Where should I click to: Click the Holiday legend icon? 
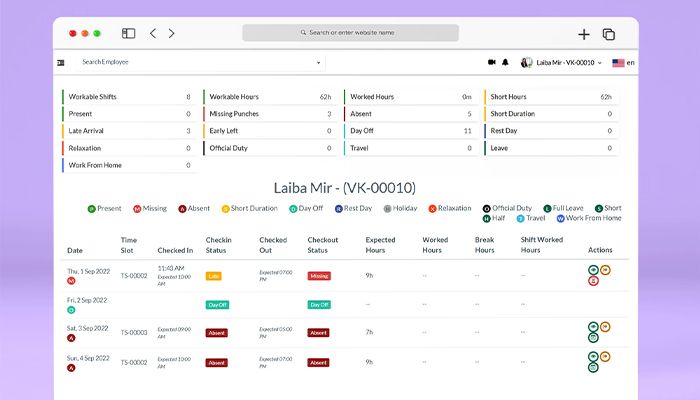click(x=388, y=208)
